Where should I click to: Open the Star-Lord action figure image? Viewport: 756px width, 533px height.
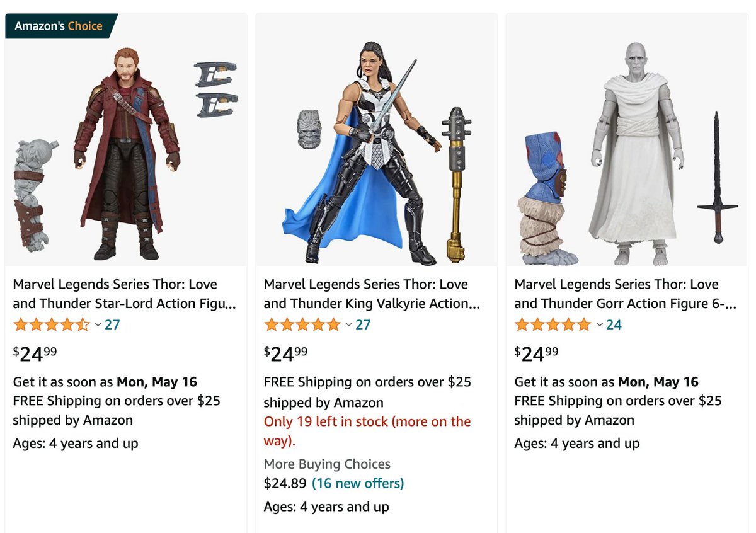point(125,151)
